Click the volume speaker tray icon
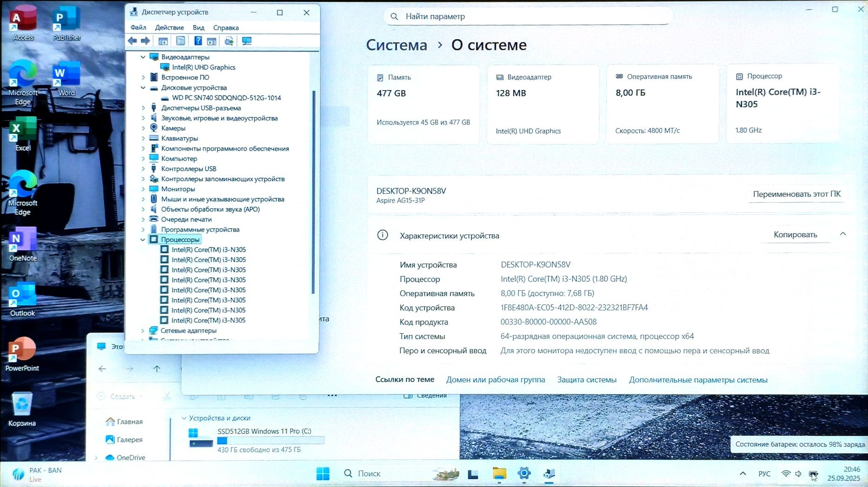Image resolution: width=868 pixels, height=487 pixels. 798,474
